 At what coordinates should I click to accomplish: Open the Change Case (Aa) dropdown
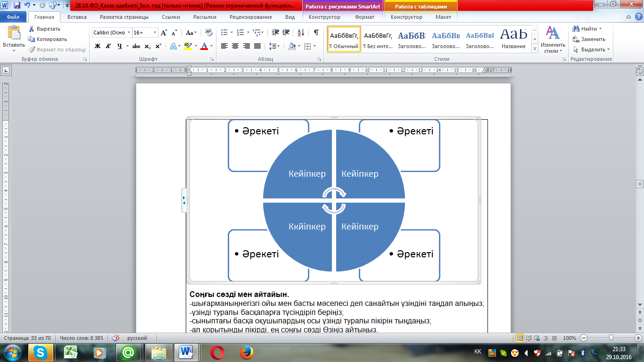tap(191, 33)
